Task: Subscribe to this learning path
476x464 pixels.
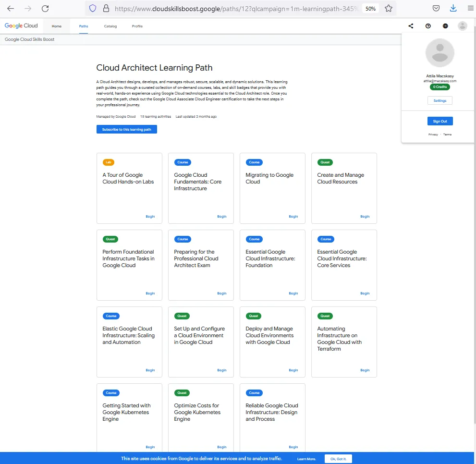Action: (127, 129)
